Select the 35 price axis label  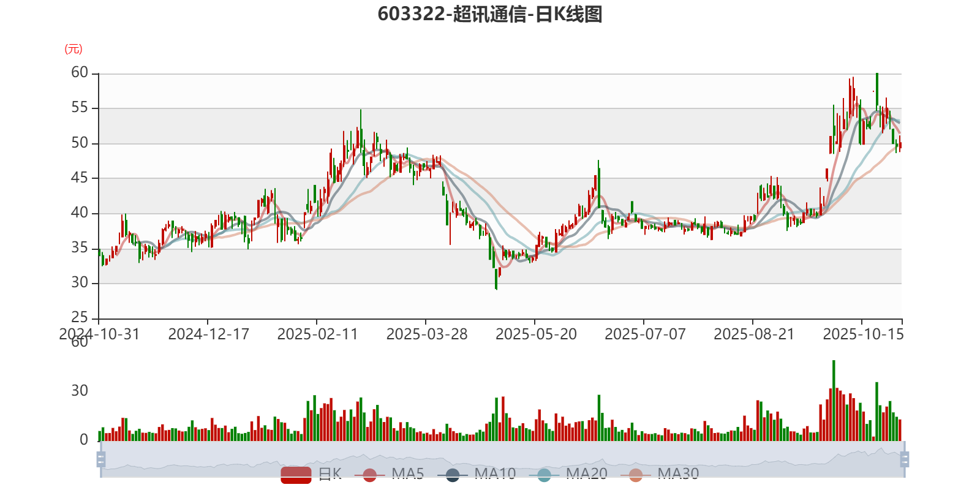[x=80, y=247]
